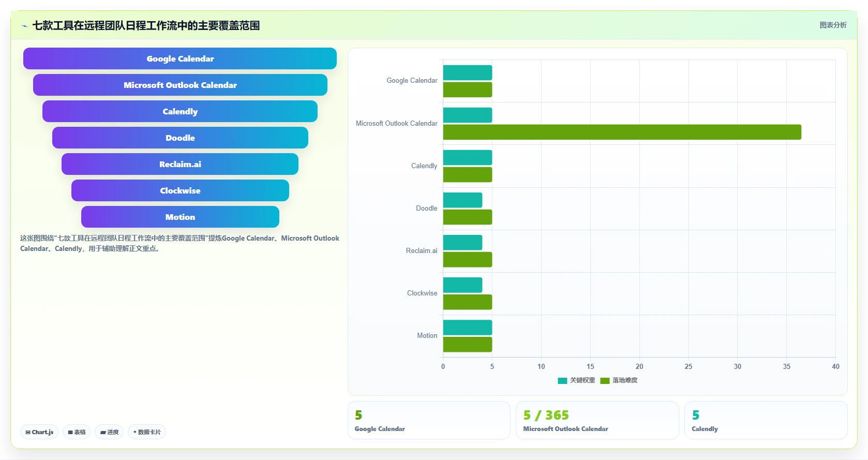
Task: Click the 关键权重 legend label
Action: 582,380
